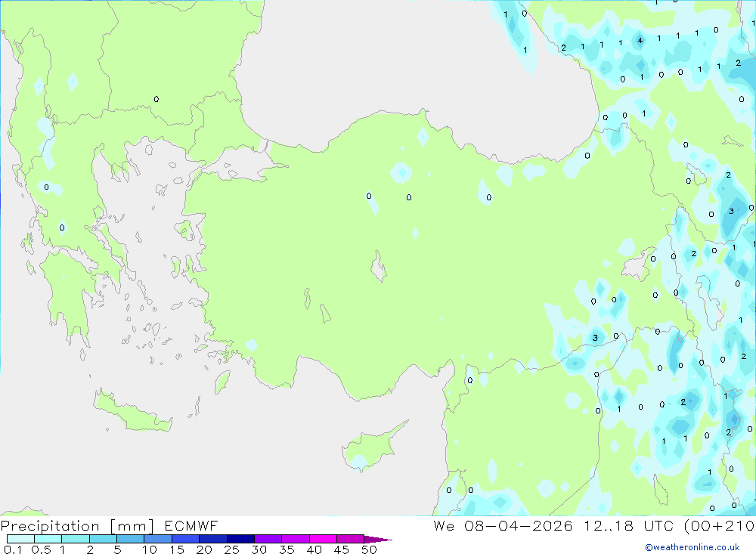This screenshot has height=554, width=756.
Task: Choose the 30–35 mm violet legend swatch
Action: tap(268, 539)
